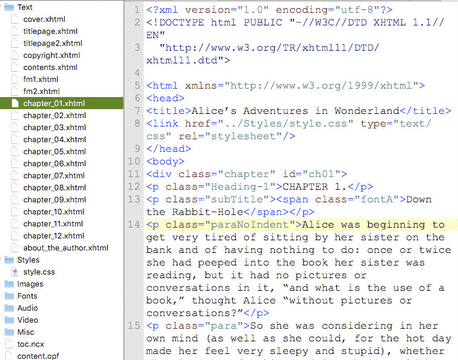The height and width of the screenshot is (360, 458).
Task: Click the xmlns URL on line 5
Action: click(321, 85)
